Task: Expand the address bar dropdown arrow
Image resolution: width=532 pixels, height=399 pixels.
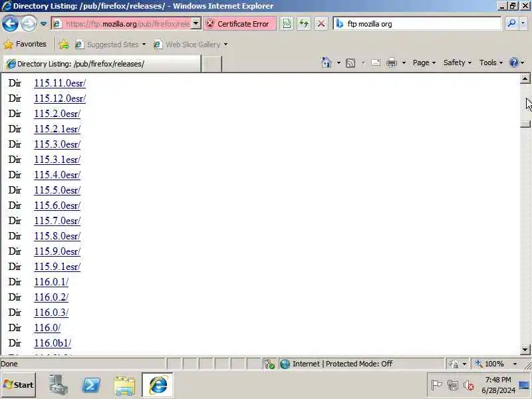Action: 196,24
